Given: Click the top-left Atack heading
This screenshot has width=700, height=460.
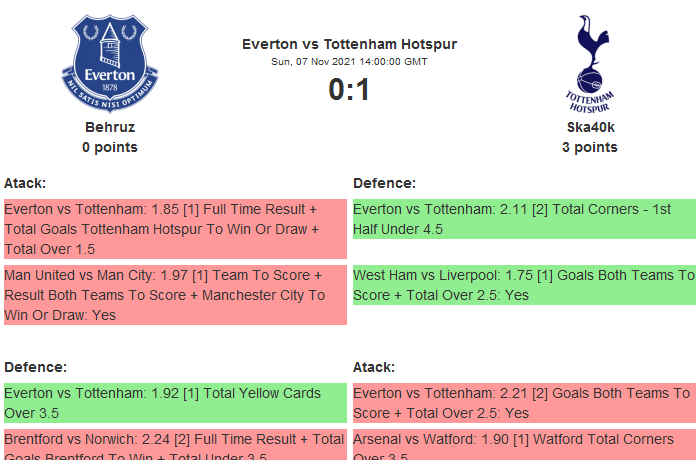Looking at the screenshot, I should (x=25, y=183).
